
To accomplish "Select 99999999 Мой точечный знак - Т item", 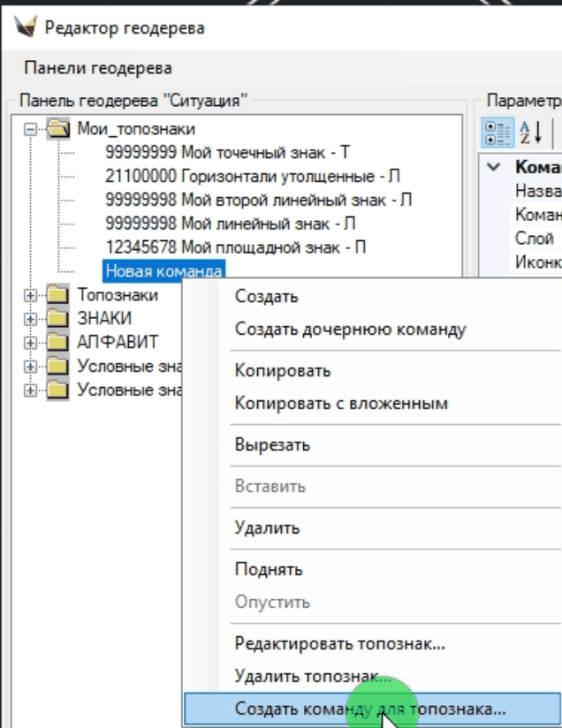I will click(227, 153).
